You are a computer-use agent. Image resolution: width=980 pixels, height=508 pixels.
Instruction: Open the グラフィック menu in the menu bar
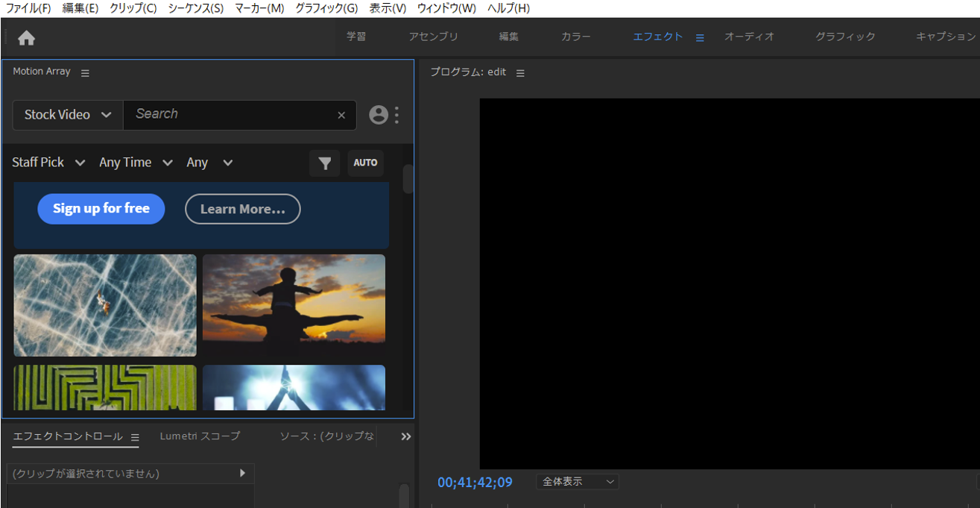click(x=320, y=8)
